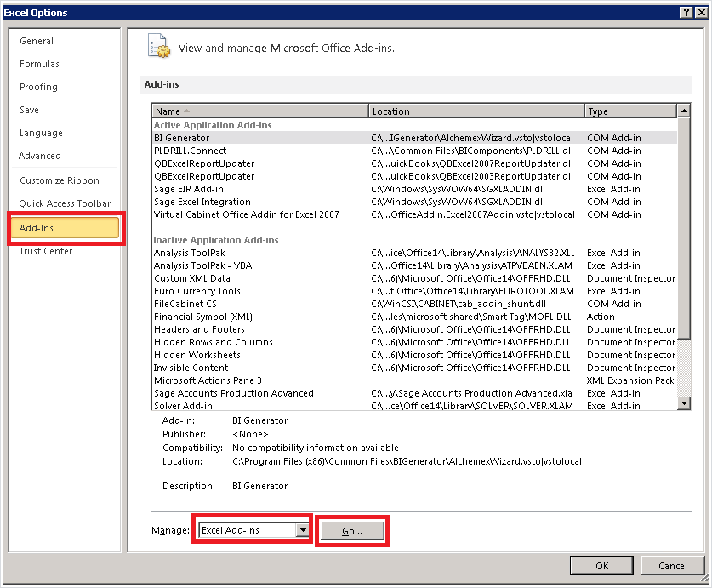
Task: Select the Headers and Footers entry
Action: [414, 329]
